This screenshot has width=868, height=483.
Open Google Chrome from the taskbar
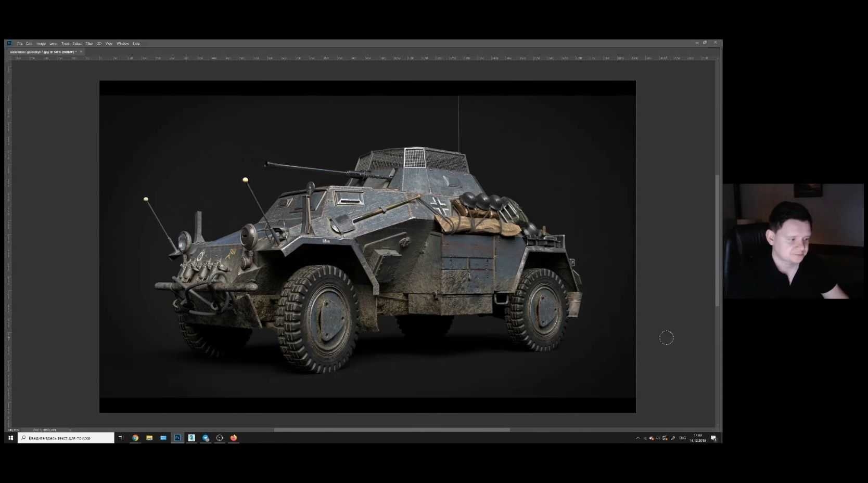coord(135,438)
